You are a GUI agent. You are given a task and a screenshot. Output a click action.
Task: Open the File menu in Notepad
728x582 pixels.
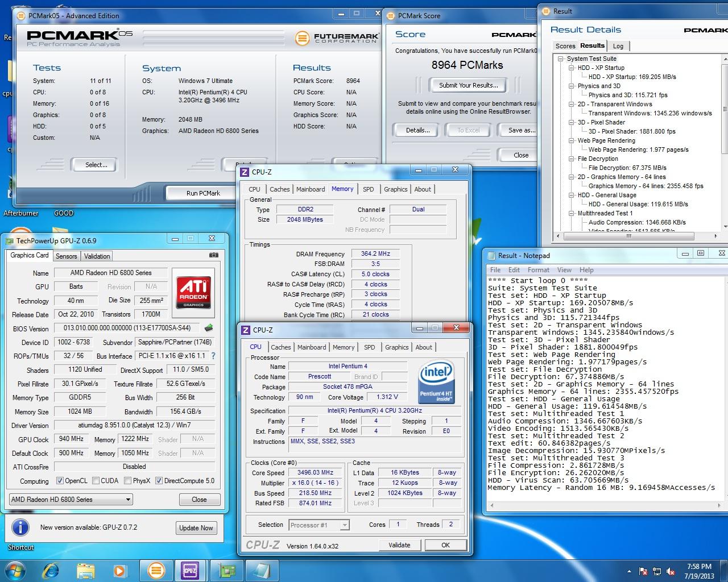click(x=495, y=270)
